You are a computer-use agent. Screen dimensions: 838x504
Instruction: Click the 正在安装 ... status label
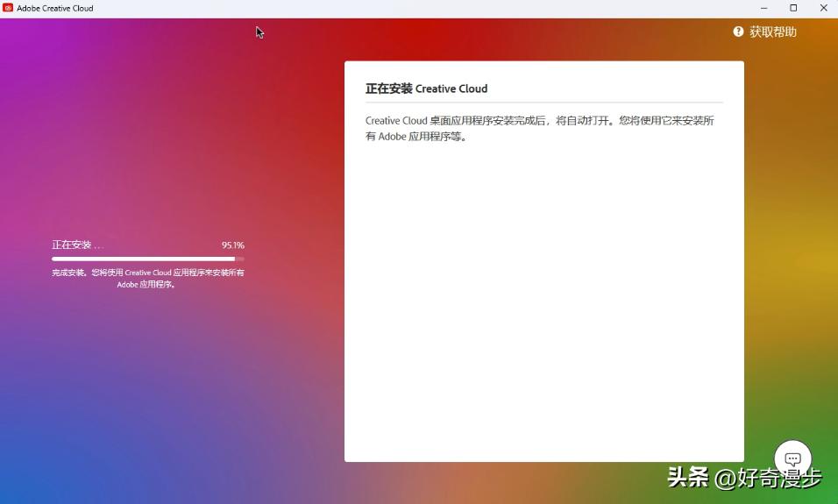[78, 245]
